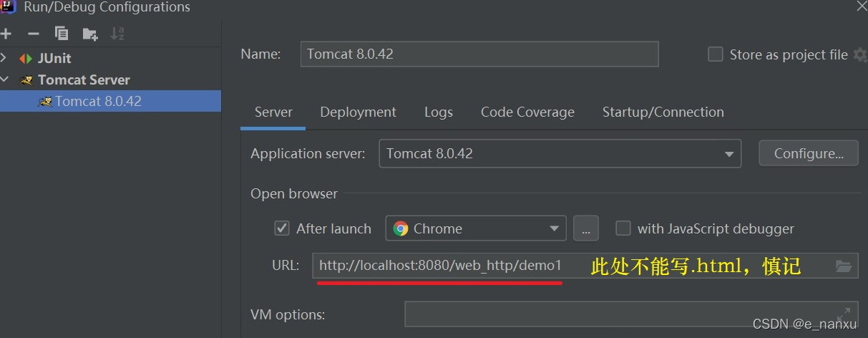Viewport: 868px width, 338px height.
Task: Select the Tomcat Server tree group
Action: 84,79
